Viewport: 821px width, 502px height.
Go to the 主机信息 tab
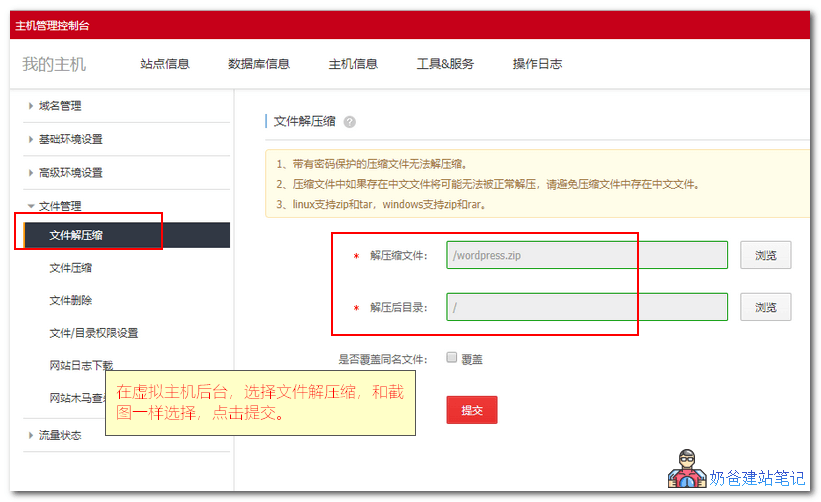[353, 64]
